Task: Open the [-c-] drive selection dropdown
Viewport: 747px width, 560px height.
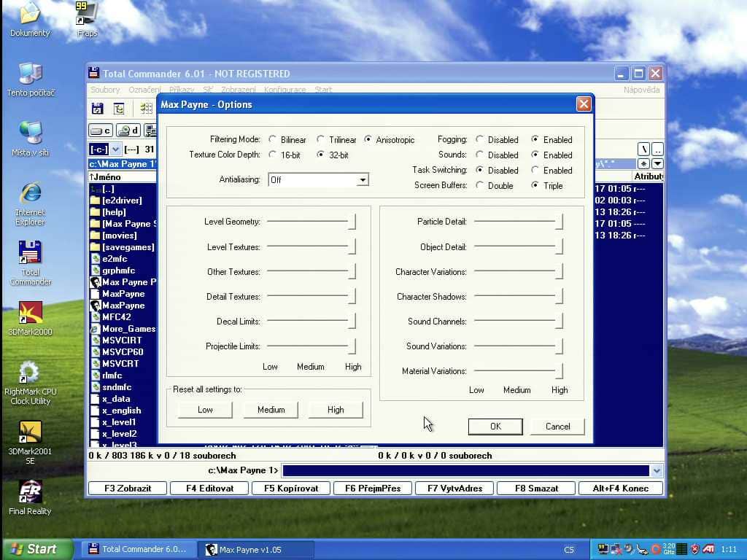Action: click(116, 149)
